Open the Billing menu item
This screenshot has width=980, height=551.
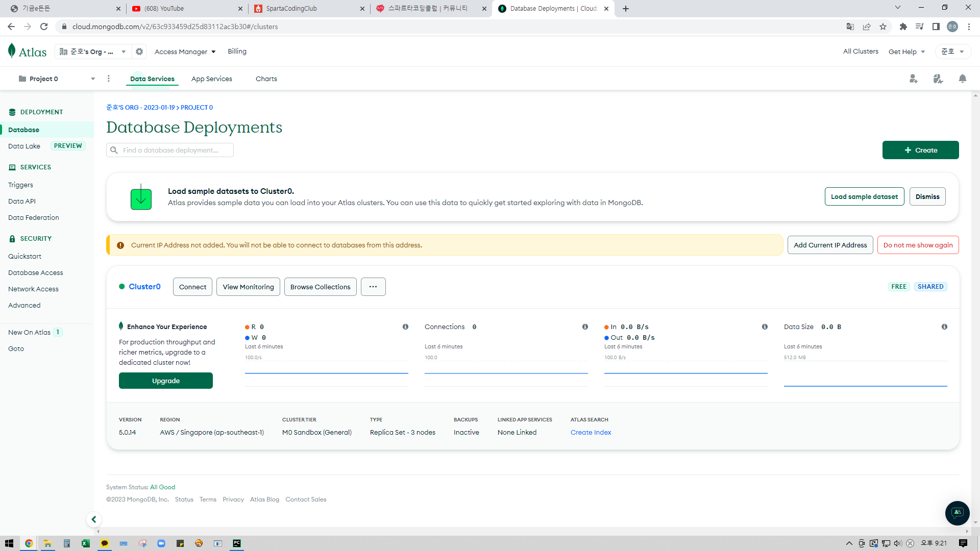coord(237,51)
